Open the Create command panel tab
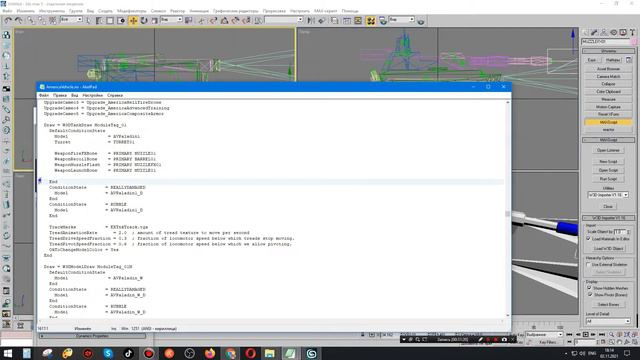Viewport: 640px width, 360px height. (586, 32)
